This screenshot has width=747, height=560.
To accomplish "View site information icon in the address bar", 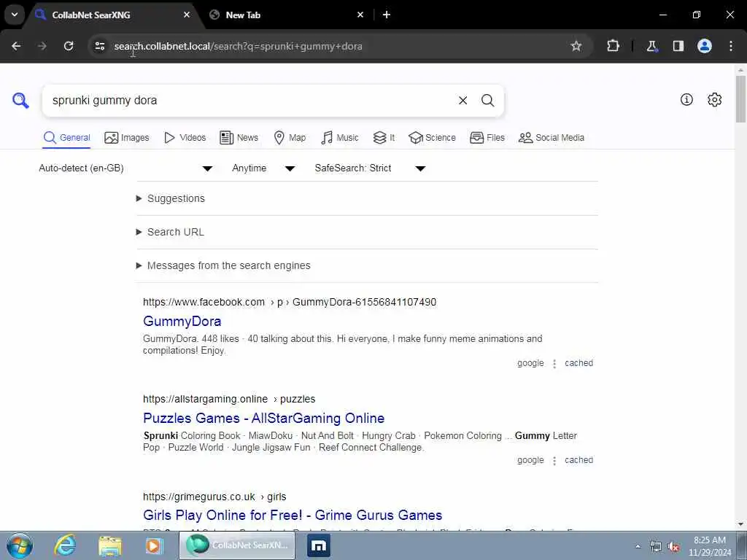I will tap(99, 46).
